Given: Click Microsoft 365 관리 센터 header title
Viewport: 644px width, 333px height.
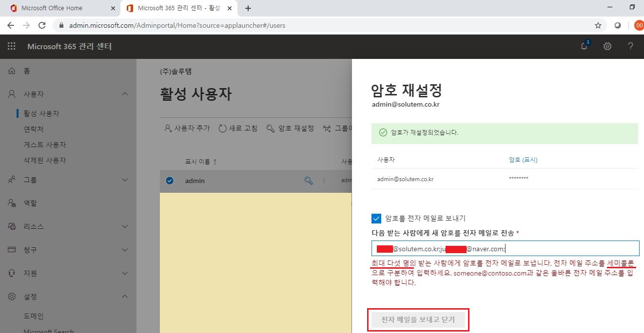Looking at the screenshot, I should tap(69, 47).
